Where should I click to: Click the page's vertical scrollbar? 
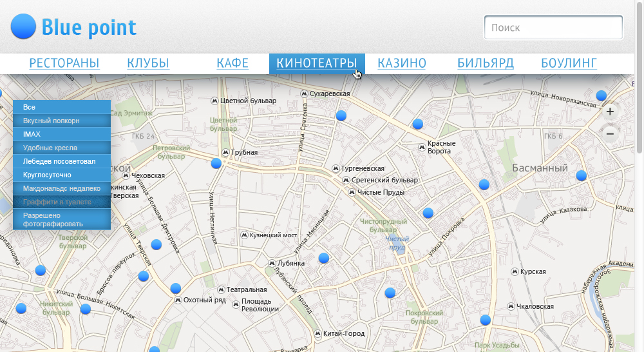[639, 97]
